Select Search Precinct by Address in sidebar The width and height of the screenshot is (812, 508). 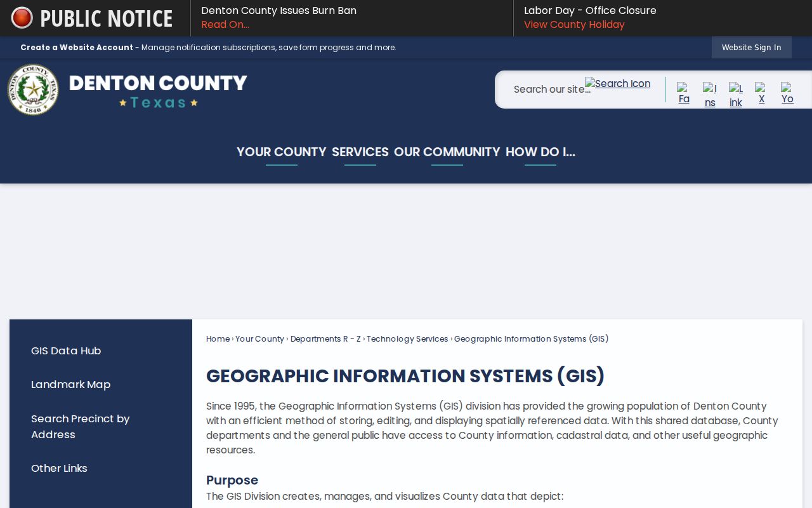pyautogui.click(x=81, y=426)
